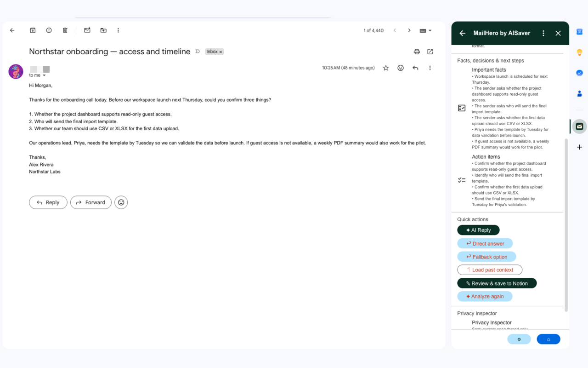Open the input tools keyboard dropdown

coord(426,30)
